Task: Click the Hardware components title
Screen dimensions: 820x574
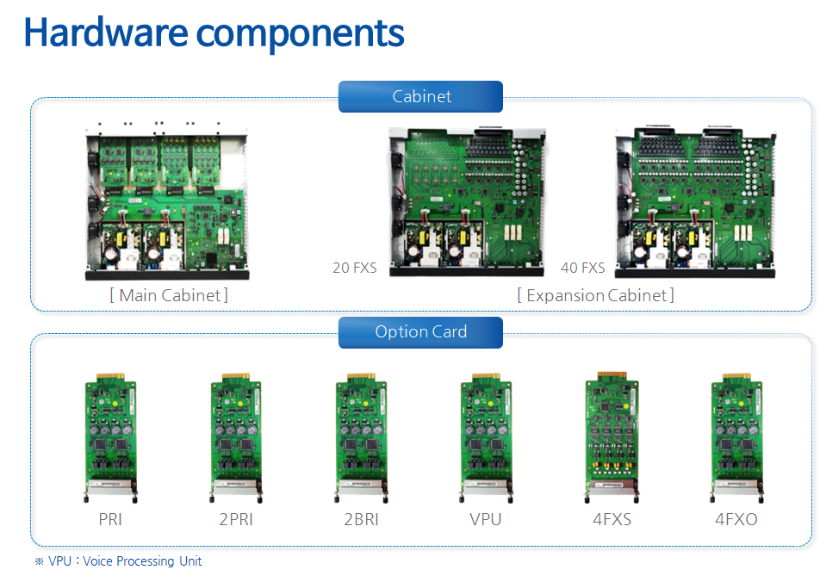Action: (214, 33)
